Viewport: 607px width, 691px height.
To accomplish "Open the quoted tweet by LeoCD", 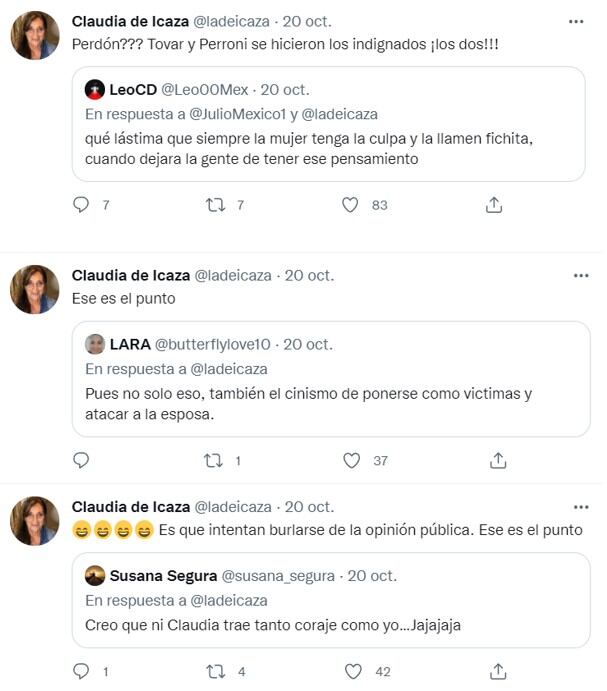I will (328, 151).
